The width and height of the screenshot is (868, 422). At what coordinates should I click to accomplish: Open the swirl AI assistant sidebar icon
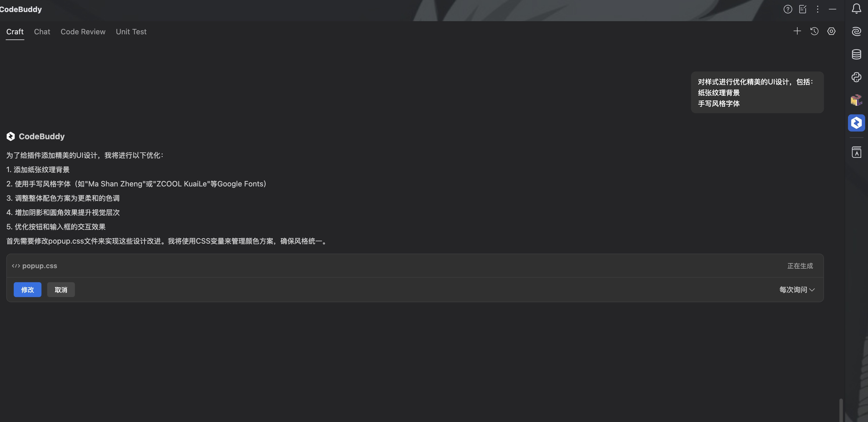tap(856, 31)
